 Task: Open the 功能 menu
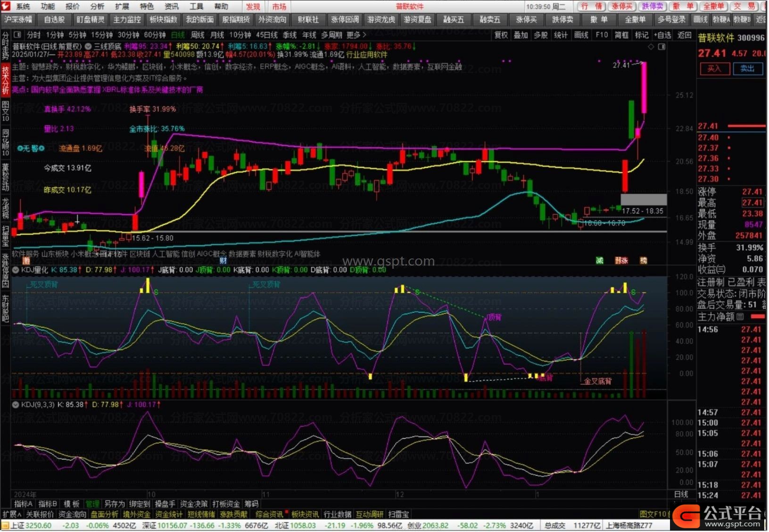48,6
